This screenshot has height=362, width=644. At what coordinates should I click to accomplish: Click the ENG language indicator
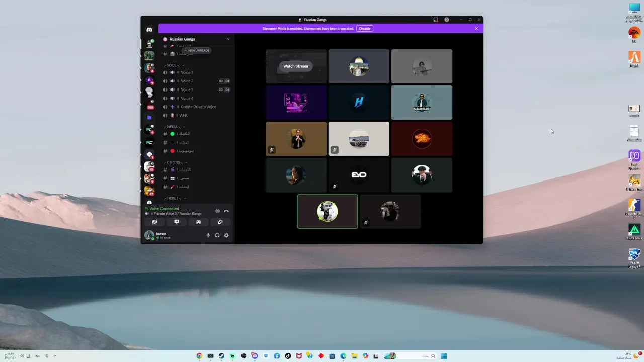coord(37,356)
